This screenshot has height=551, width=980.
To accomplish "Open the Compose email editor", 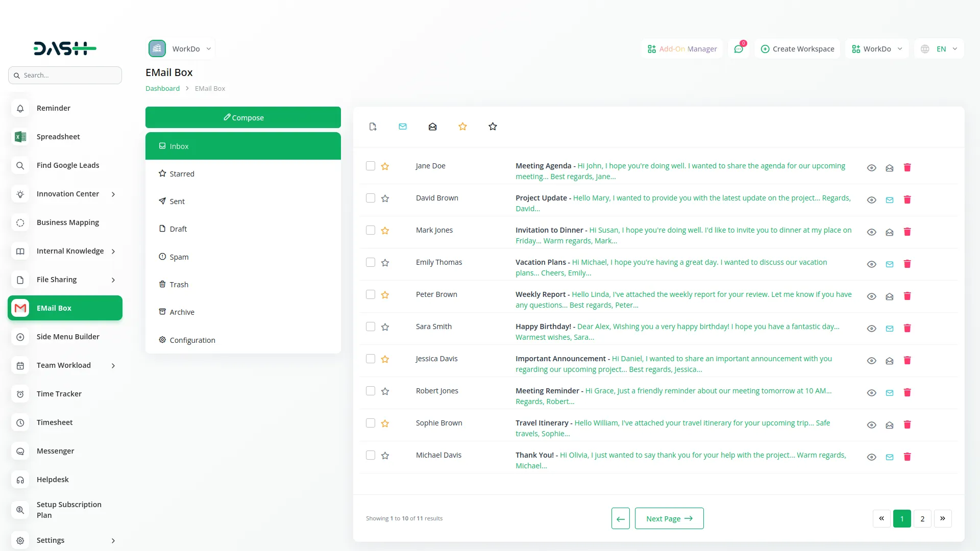I will pyautogui.click(x=243, y=117).
